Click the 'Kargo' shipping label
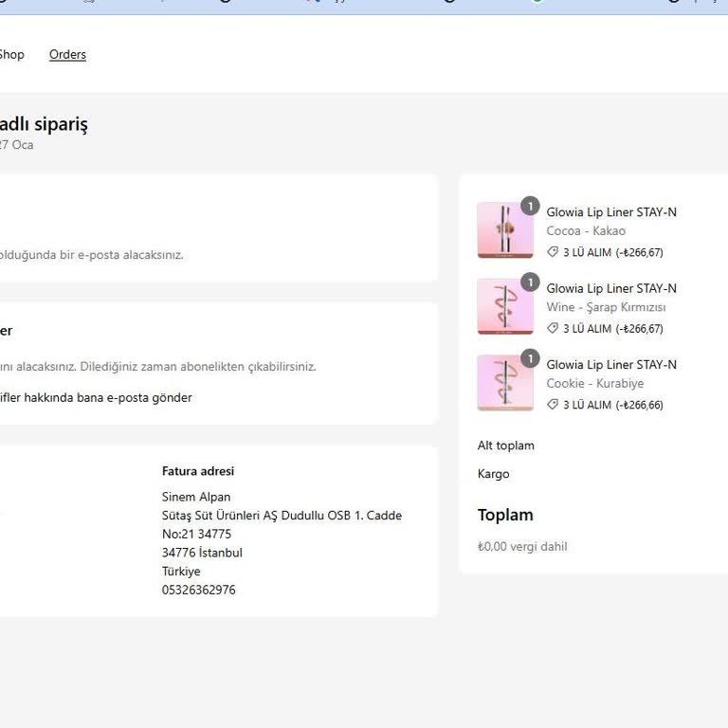The width and height of the screenshot is (728, 728). pos(494,474)
